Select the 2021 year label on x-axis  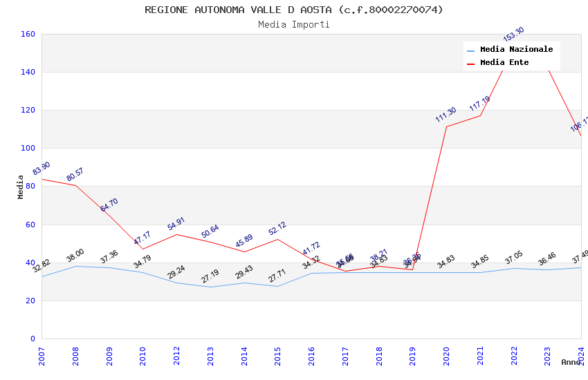coord(480,356)
